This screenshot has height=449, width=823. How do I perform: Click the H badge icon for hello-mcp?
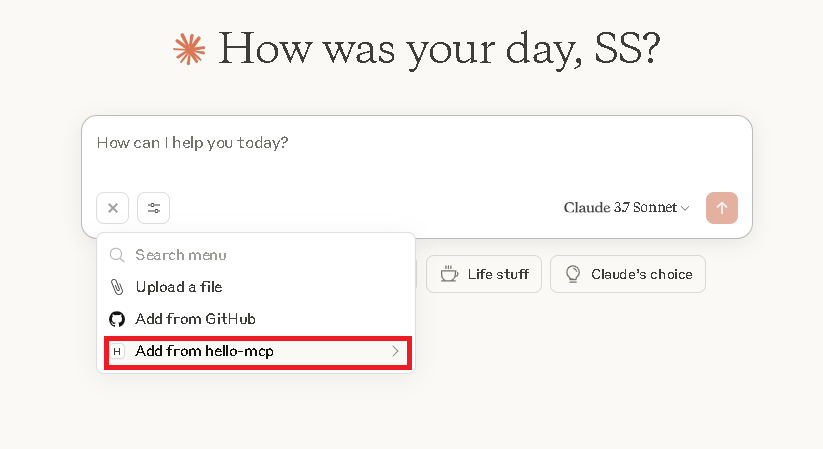(117, 351)
